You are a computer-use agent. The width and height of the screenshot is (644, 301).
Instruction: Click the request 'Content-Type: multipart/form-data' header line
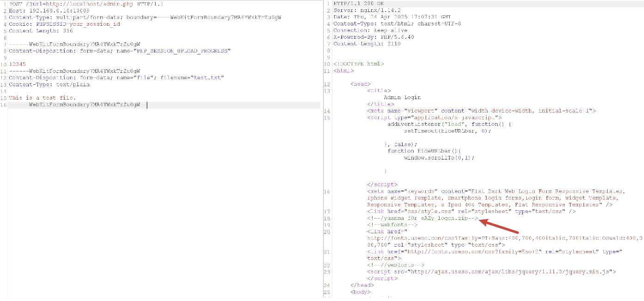click(145, 18)
